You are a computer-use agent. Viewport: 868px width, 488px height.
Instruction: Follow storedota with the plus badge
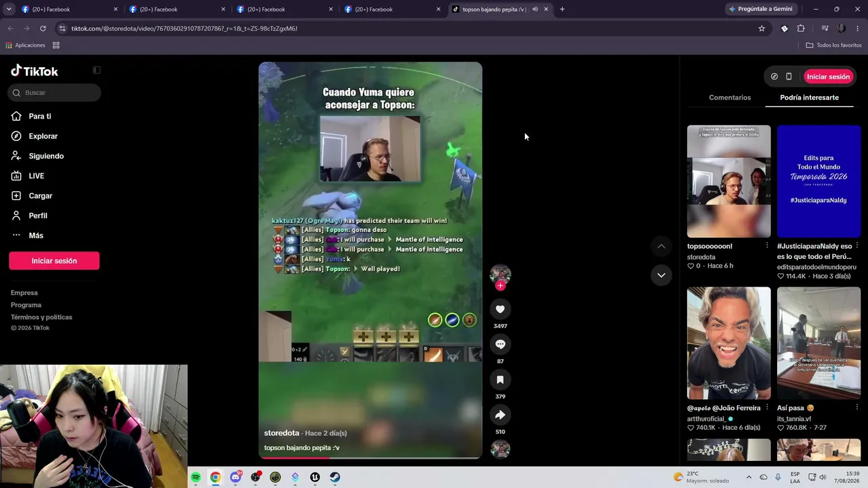tap(500, 285)
